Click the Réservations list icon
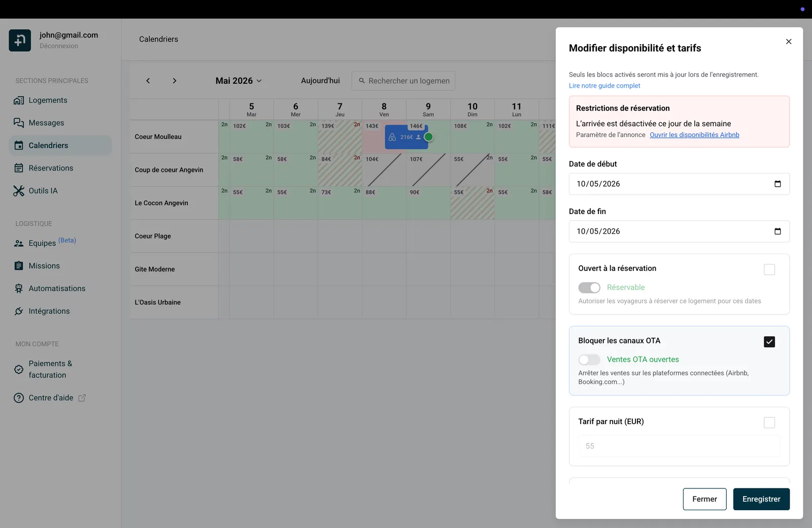Viewport: 812px width, 528px height. (19, 168)
